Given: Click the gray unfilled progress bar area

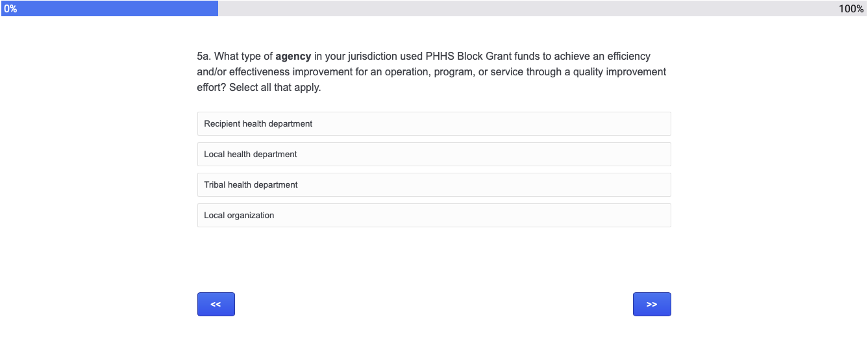Looking at the screenshot, I should [519, 8].
